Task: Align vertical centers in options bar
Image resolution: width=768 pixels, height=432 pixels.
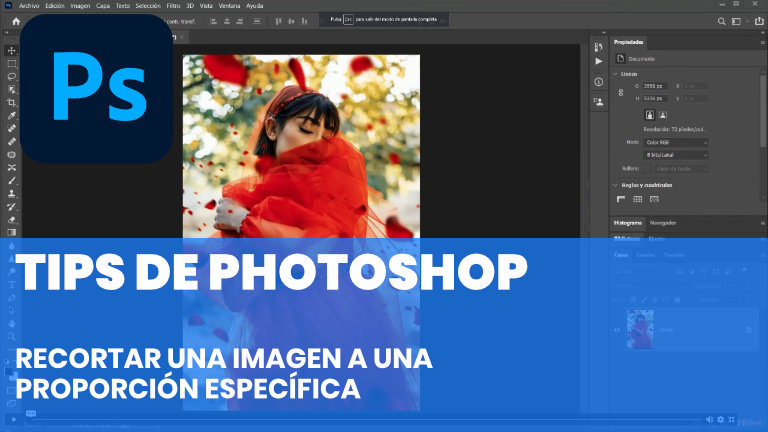Action: click(x=291, y=21)
